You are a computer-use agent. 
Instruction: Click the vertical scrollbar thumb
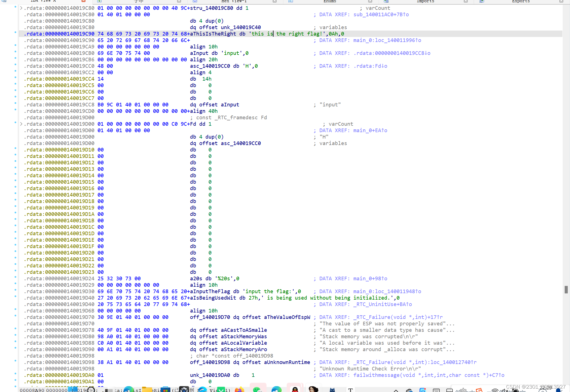(566, 289)
